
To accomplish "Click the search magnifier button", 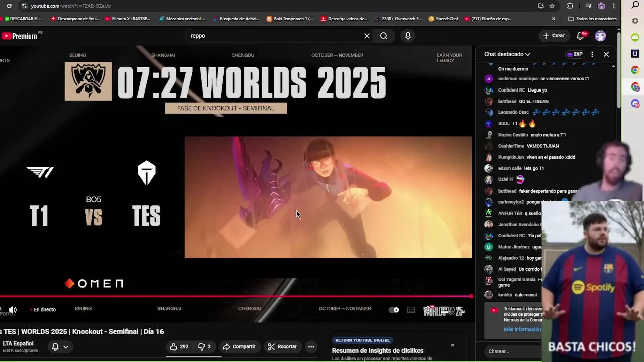I will 384,36.
